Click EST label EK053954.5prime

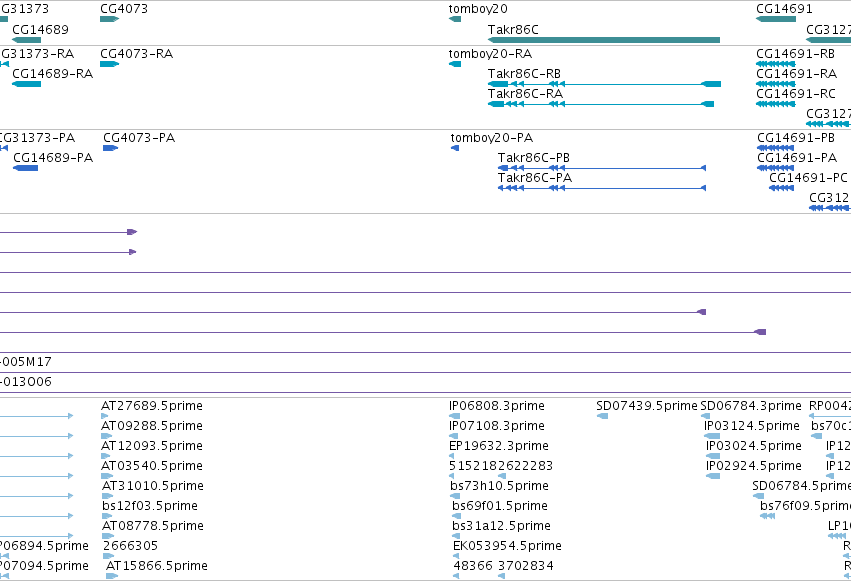point(507,546)
